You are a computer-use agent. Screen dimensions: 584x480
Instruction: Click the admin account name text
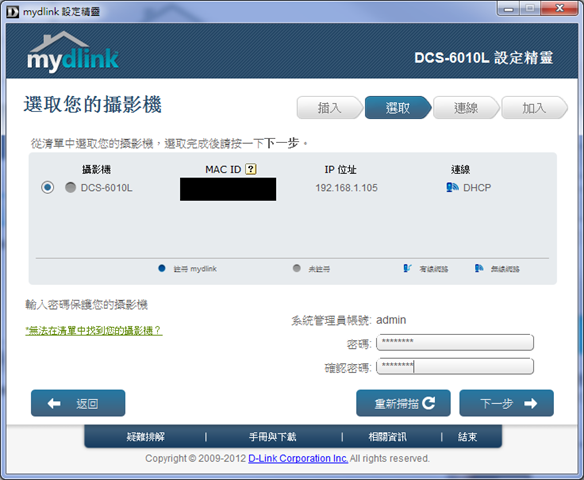coord(391,320)
